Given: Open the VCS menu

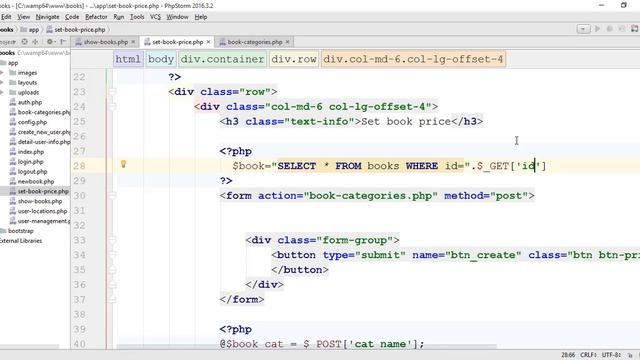Looking at the screenshot, I should (x=155, y=17).
